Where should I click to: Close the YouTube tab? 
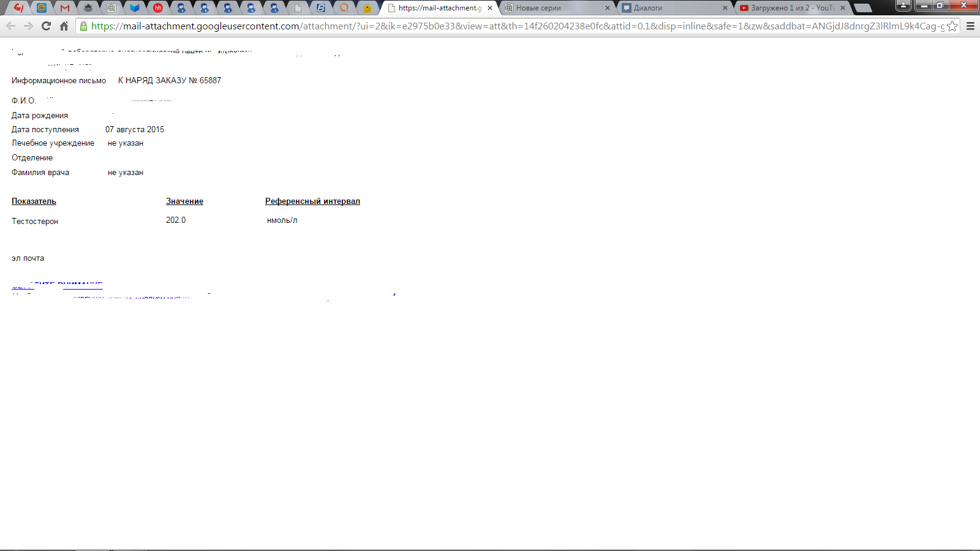click(x=843, y=8)
